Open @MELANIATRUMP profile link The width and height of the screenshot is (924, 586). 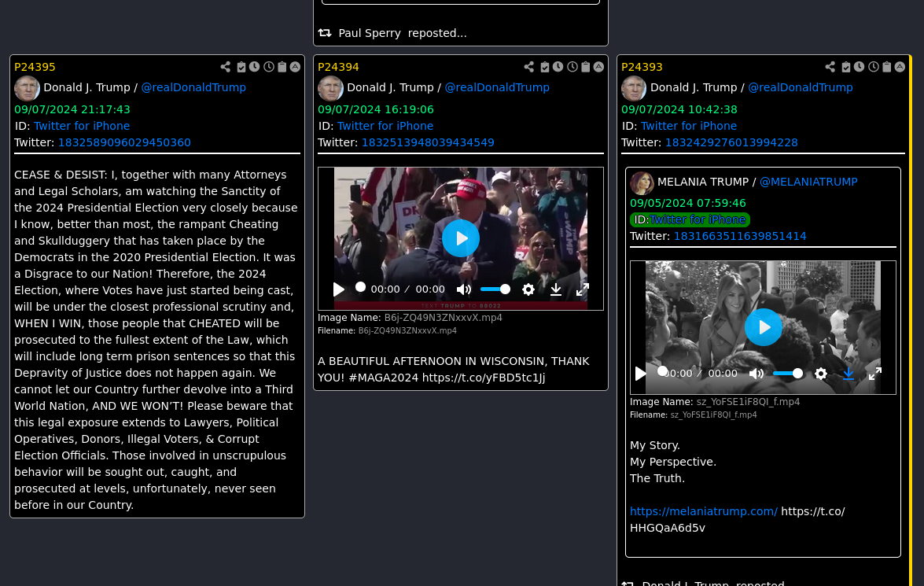pyautogui.click(x=808, y=182)
